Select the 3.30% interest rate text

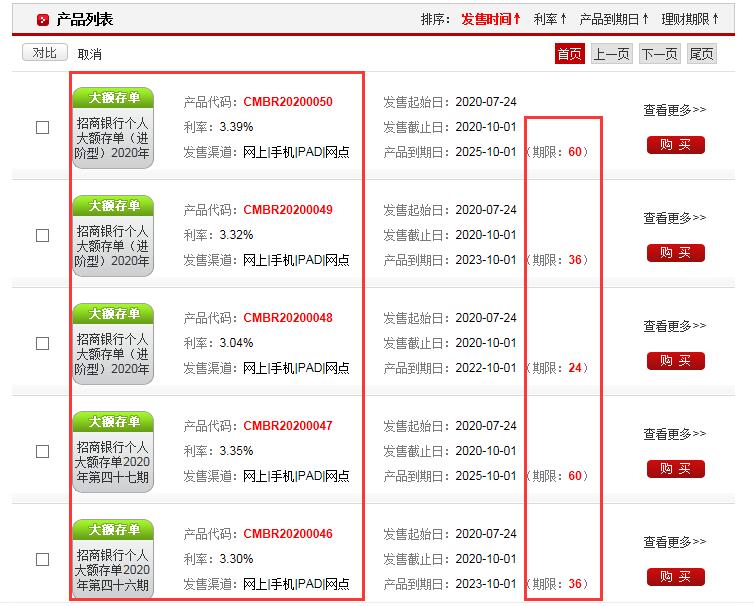coord(236,559)
